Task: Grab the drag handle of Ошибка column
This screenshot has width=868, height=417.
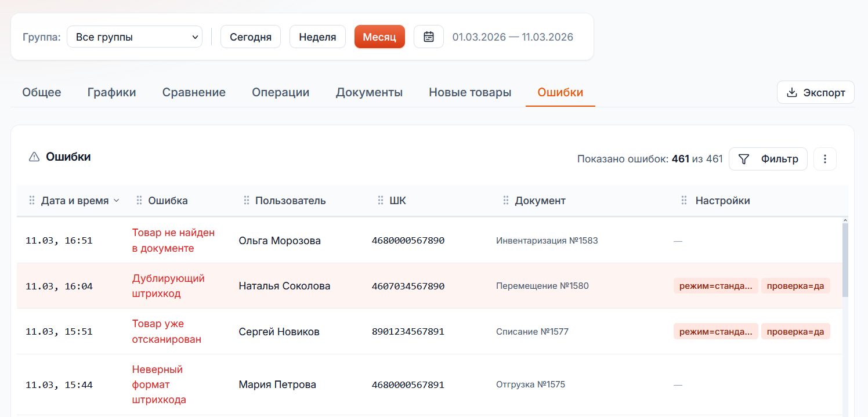Action: coord(139,201)
